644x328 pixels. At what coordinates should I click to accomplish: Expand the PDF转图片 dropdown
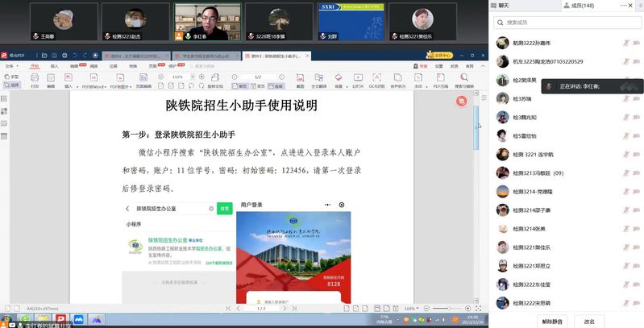(124, 85)
